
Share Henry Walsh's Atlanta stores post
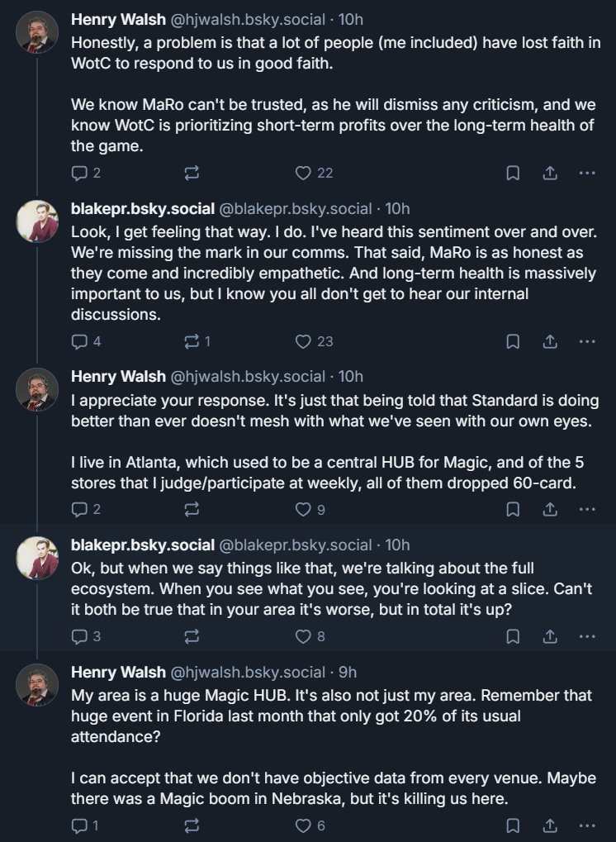(549, 510)
